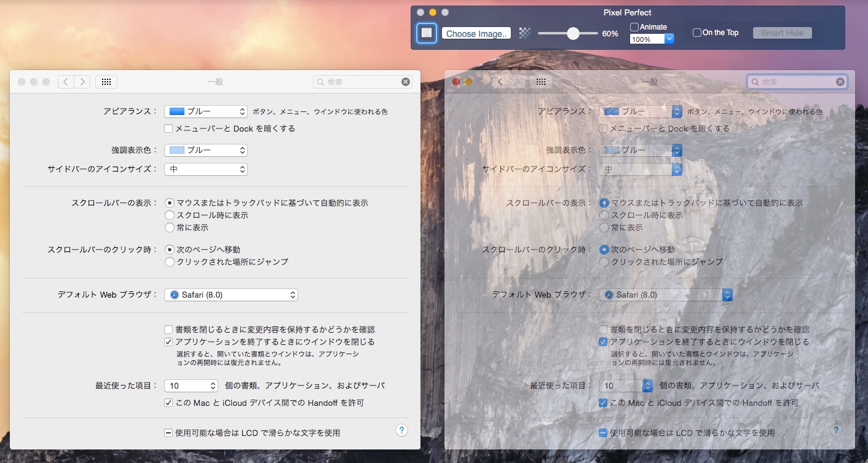Check 書類を閉じるときに変更内容を保持 in left window

tap(168, 330)
